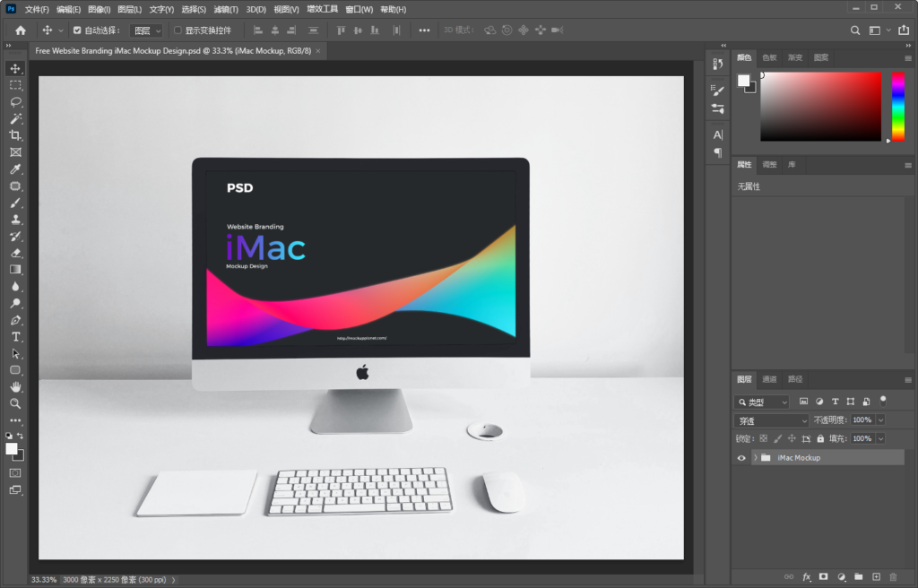Toggle type layer filter
The height and width of the screenshot is (588, 918).
pos(835,402)
